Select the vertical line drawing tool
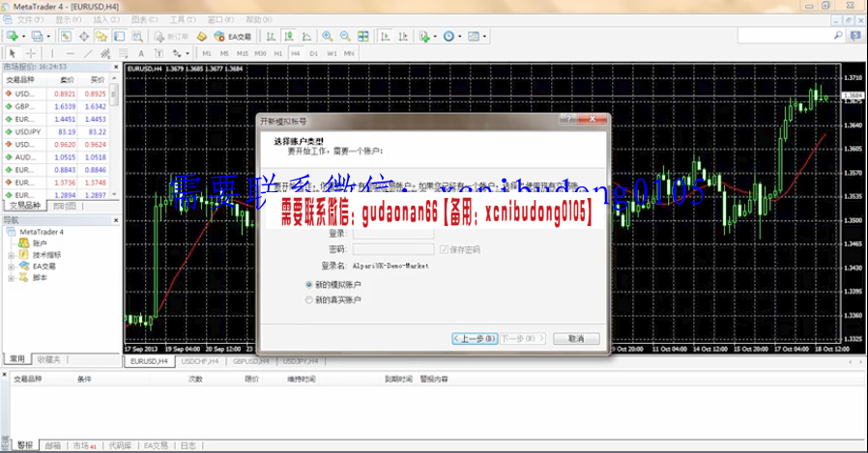868x453 pixels. (52, 54)
